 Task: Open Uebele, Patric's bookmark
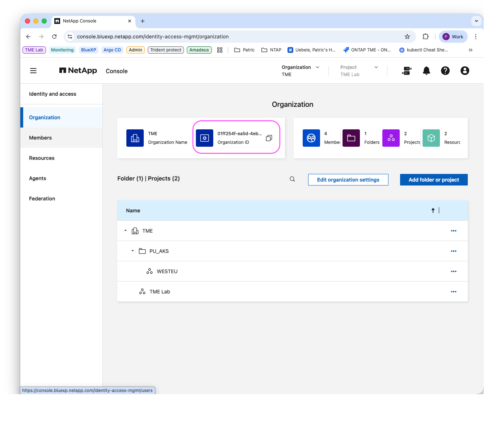point(312,50)
